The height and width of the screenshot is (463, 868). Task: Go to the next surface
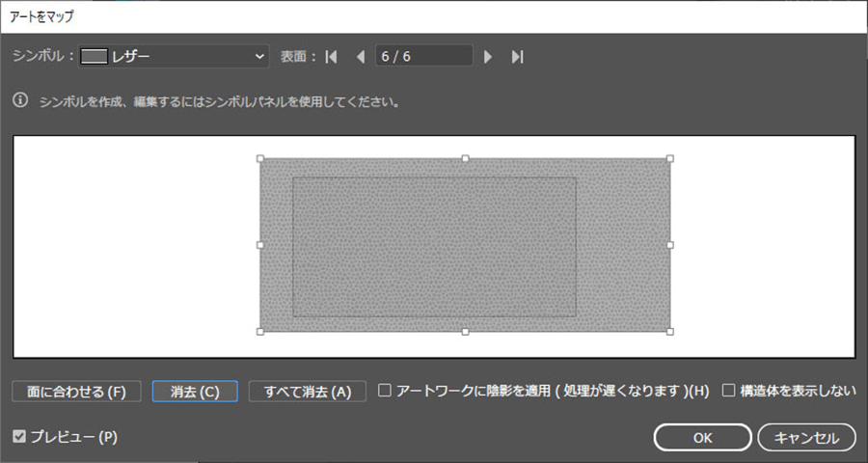(488, 57)
